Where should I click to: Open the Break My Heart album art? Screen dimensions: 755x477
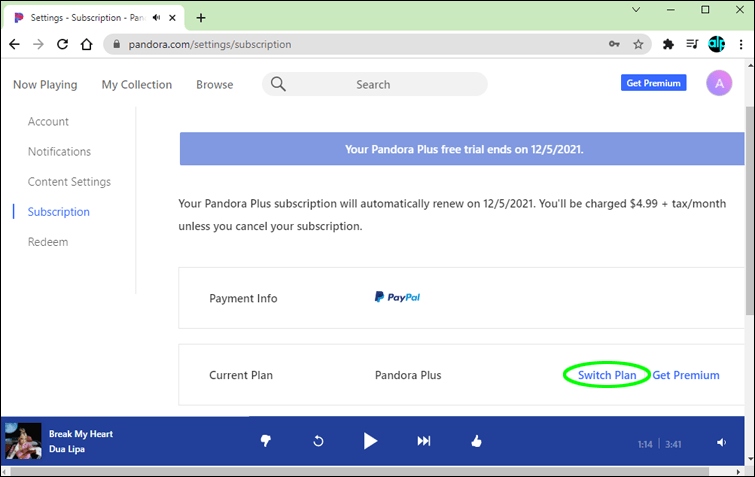point(23,441)
